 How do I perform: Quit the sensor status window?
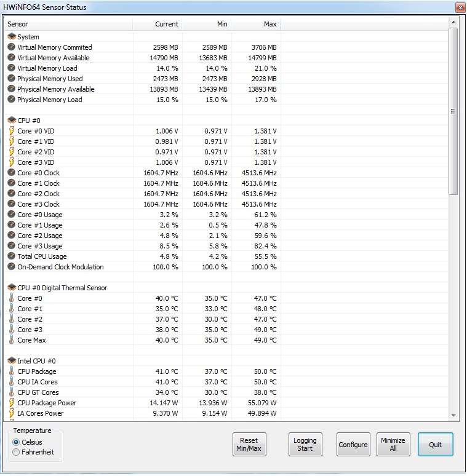coord(436,445)
